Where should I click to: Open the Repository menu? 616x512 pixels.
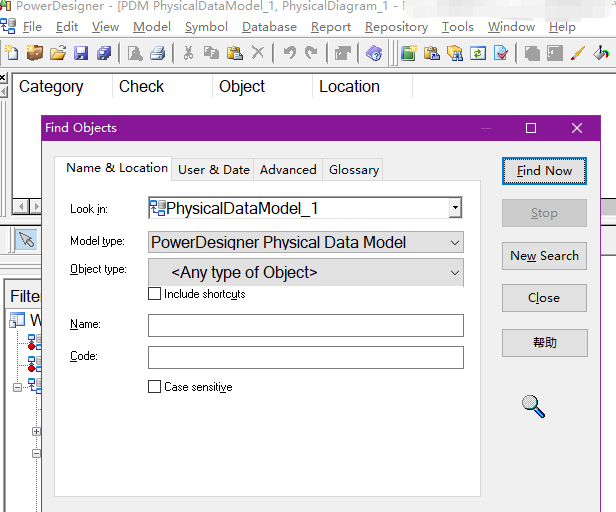point(396,27)
